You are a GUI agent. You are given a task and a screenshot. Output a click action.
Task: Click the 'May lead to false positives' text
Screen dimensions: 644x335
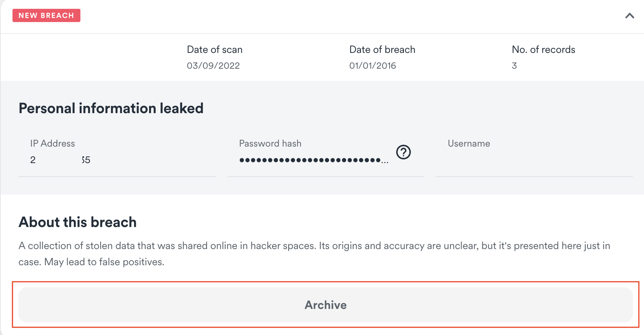click(104, 262)
